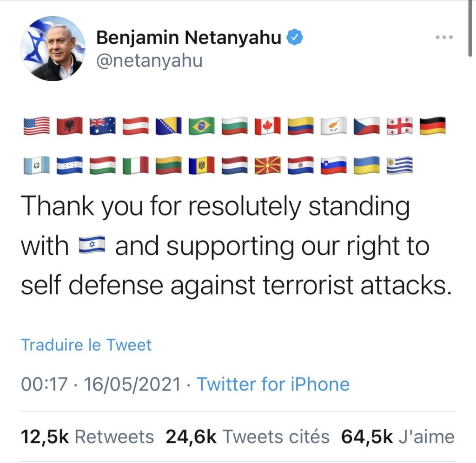Click the Israel flag emoji in text
The width and height of the screenshot is (476, 463).
point(92,245)
